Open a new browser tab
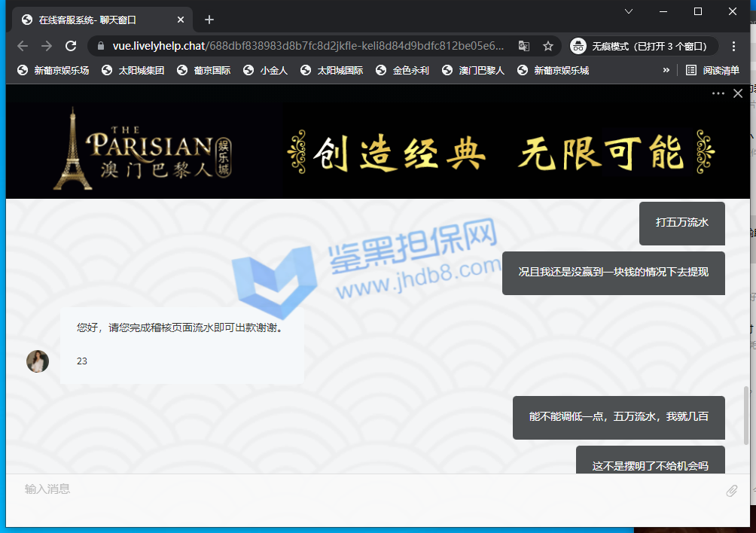The image size is (756, 533). click(209, 20)
